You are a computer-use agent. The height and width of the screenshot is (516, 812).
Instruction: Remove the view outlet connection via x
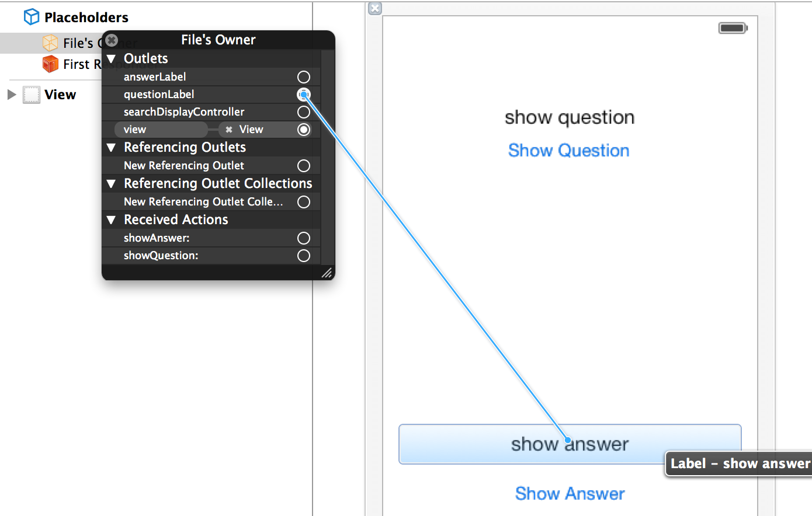[229, 130]
